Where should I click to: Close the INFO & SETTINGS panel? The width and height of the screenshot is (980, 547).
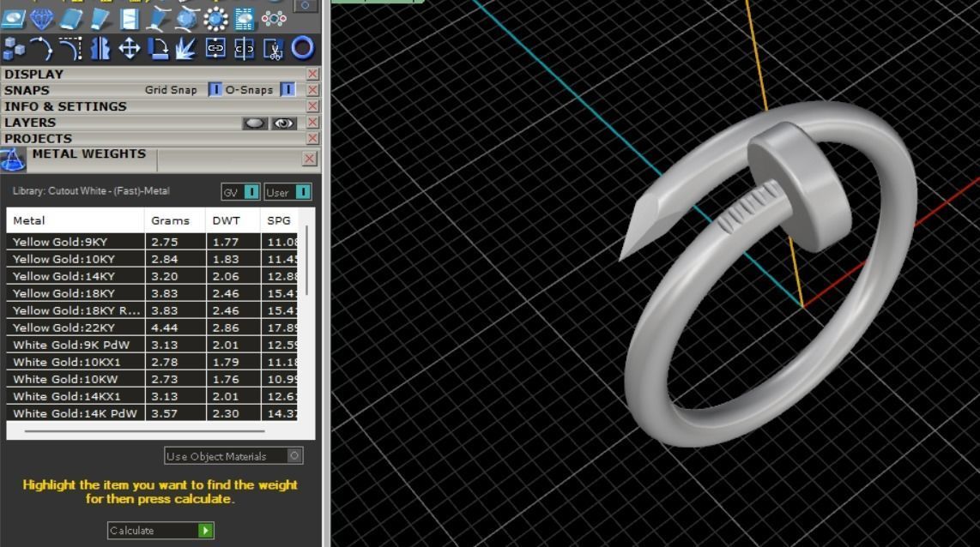click(312, 106)
